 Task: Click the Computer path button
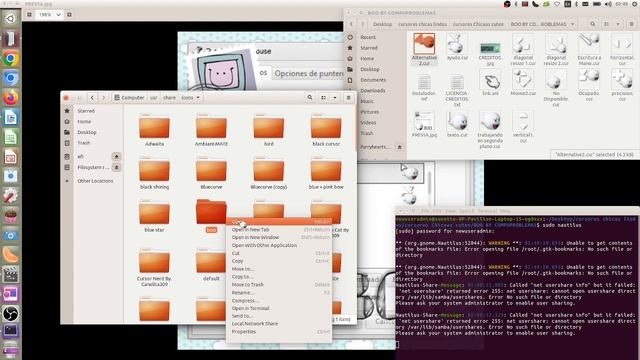[x=129, y=98]
